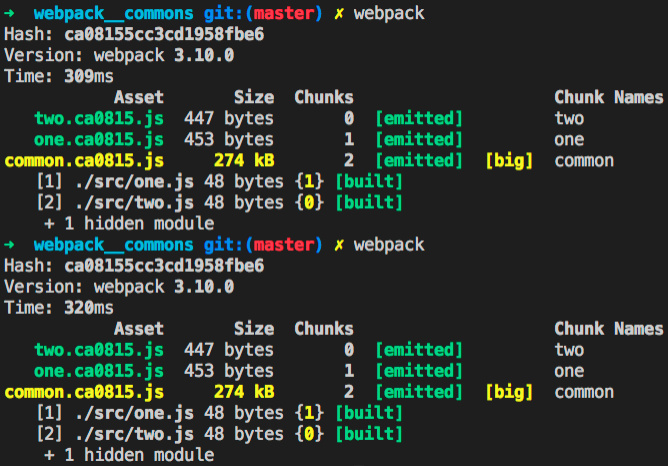Click 'two.ca0815.js' asset in the 309ms build

(99, 118)
